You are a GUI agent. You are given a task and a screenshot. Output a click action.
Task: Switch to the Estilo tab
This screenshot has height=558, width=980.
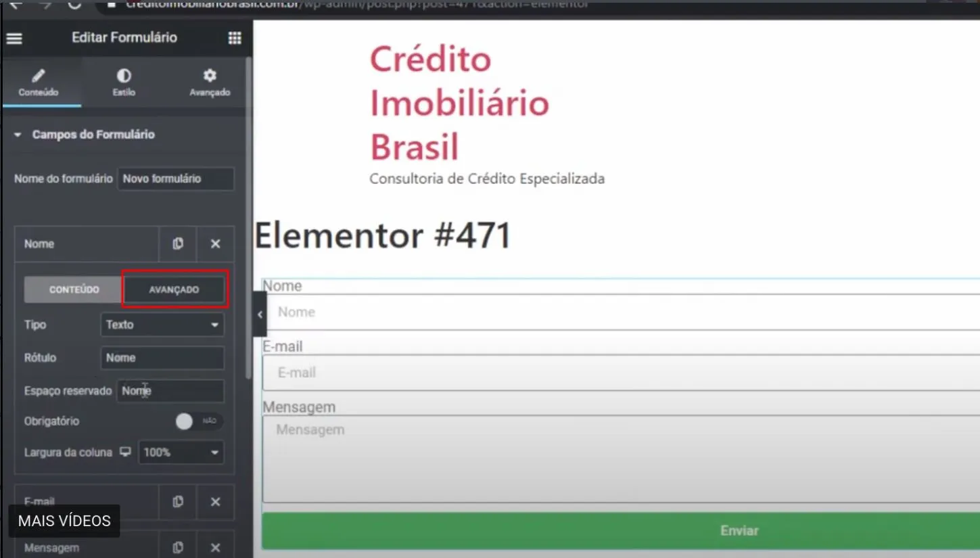124,83
